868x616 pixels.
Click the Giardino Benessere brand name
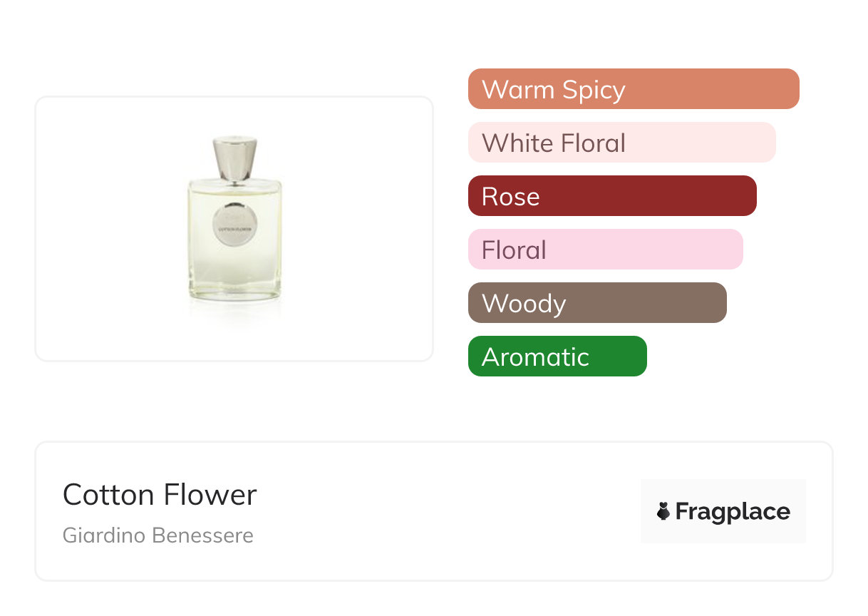[x=158, y=535]
